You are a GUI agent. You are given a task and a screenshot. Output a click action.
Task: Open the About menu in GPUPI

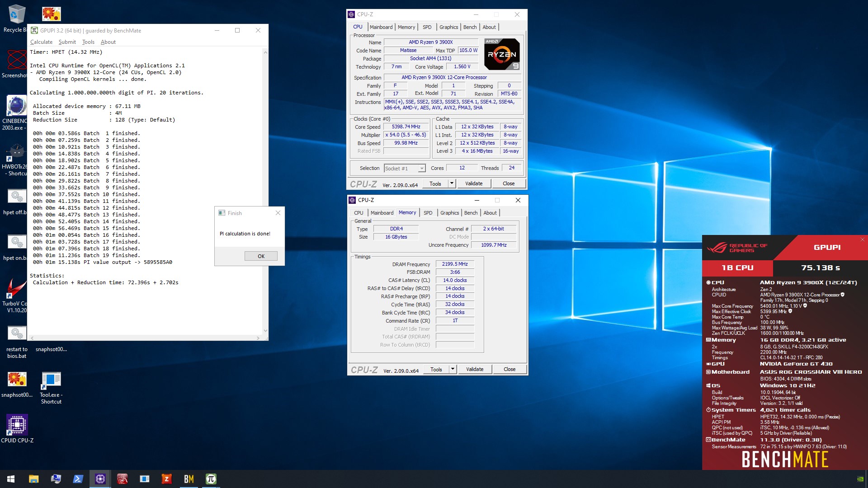[x=108, y=42]
